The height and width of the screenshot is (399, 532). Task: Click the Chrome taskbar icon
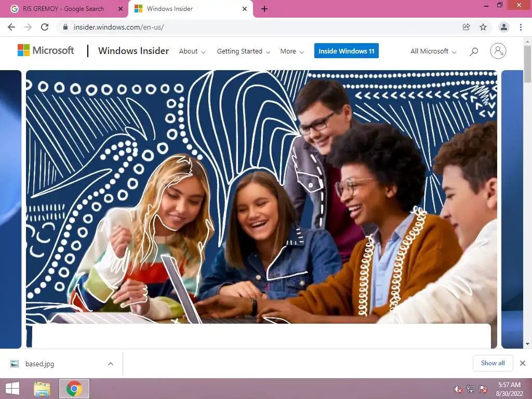(x=74, y=389)
